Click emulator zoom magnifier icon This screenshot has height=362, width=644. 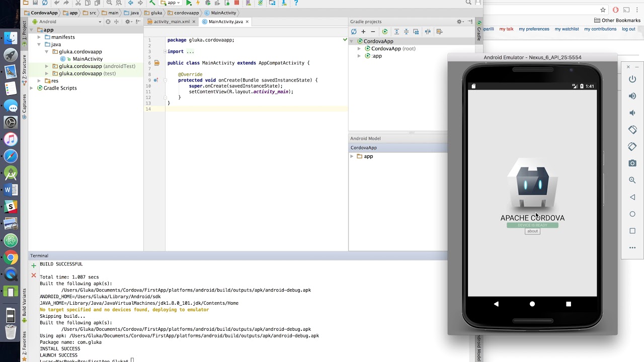tap(632, 180)
